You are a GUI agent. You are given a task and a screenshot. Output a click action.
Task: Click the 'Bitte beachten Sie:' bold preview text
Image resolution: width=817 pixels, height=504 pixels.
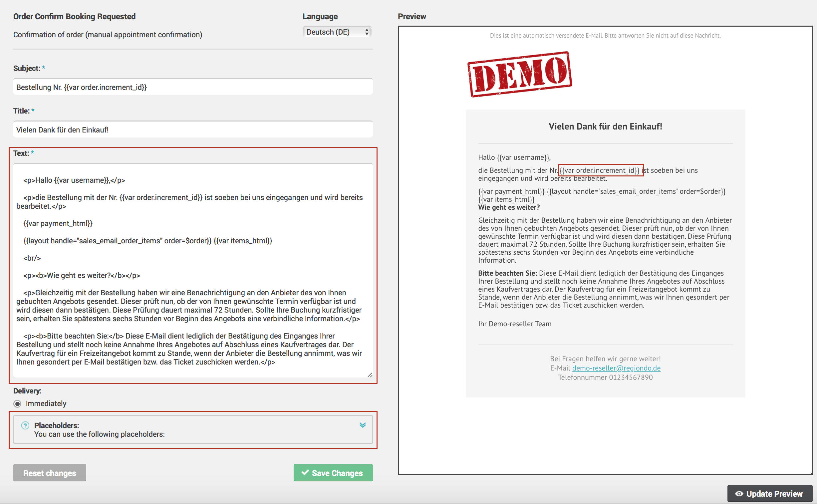[508, 273]
